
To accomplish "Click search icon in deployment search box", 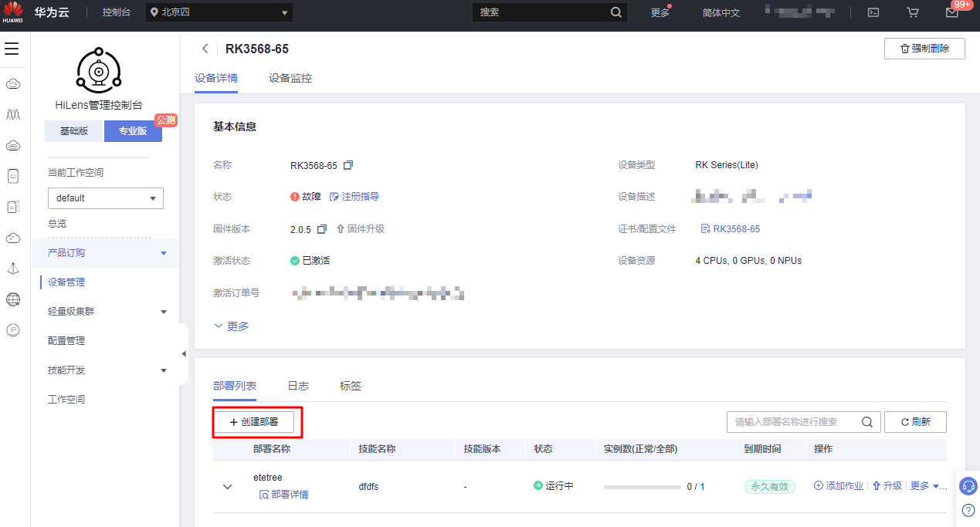I will 866,422.
